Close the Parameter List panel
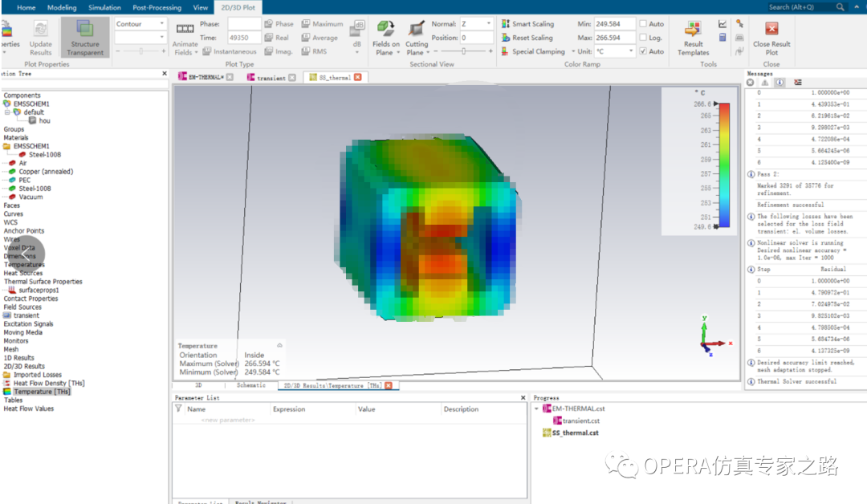Screen dimensions: 867x504 click(523, 398)
